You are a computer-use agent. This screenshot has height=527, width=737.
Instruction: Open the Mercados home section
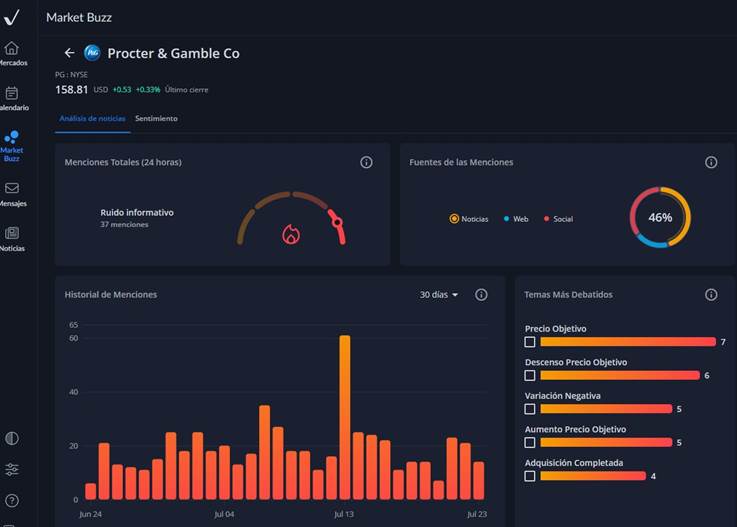coord(13,54)
